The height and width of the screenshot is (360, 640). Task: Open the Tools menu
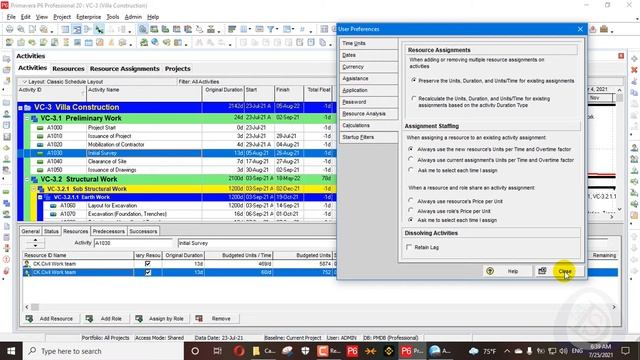(x=113, y=17)
